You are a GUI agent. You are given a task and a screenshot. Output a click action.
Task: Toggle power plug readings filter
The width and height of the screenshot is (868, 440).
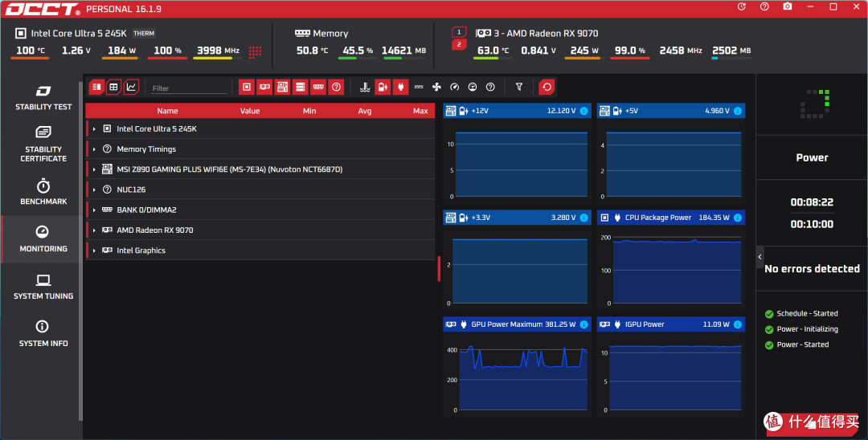(x=400, y=87)
